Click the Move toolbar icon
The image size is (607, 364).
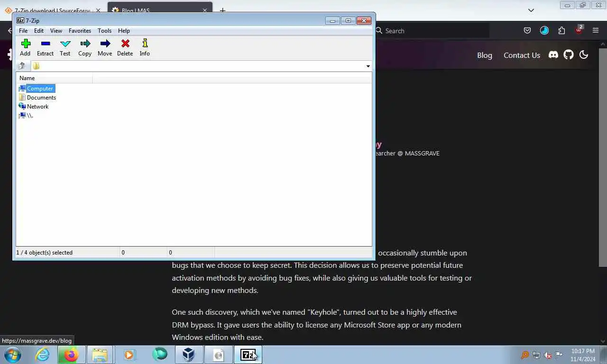(x=105, y=47)
